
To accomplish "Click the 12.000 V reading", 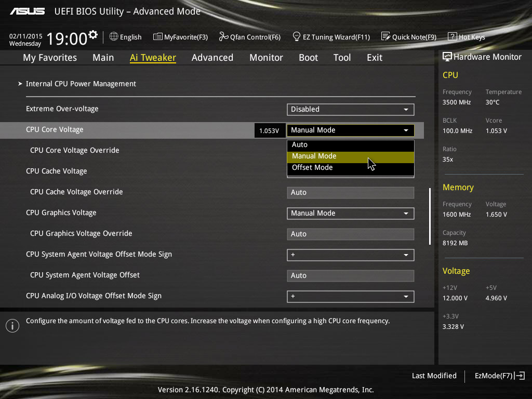I will tap(455, 298).
